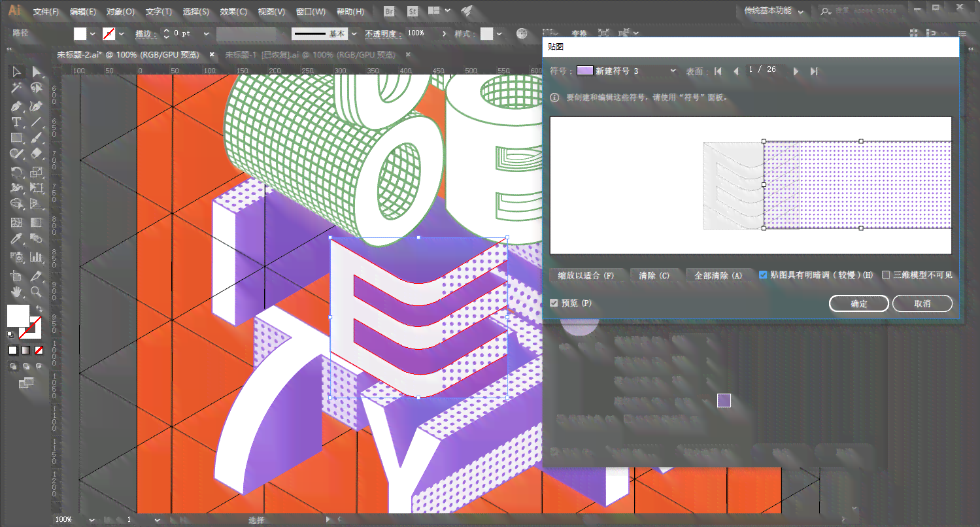The height and width of the screenshot is (527, 980).
Task: Go to first surface in Map Art dialog
Action: click(718, 71)
